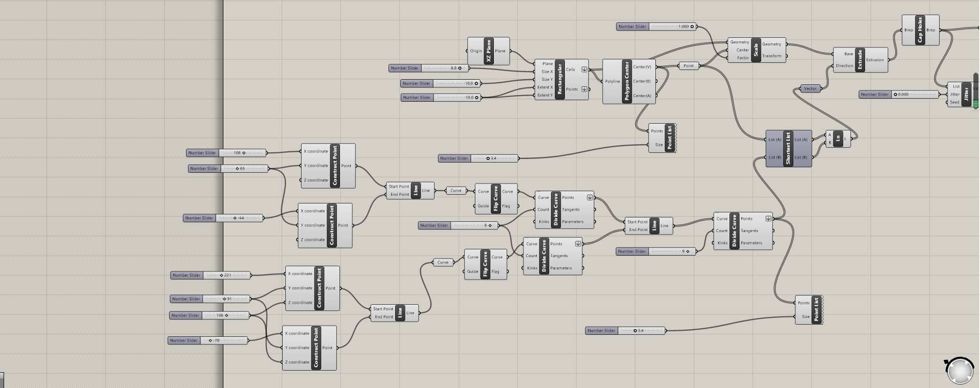Viewport: 980px width, 388px height.
Task: Click the Vector parameter node
Action: click(x=810, y=88)
